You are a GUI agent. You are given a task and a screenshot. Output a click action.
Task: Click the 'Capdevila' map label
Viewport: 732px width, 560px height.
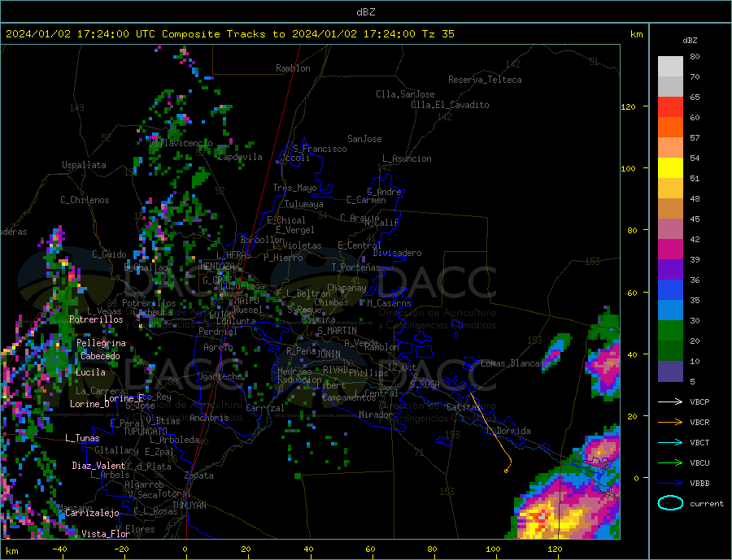coord(240,157)
